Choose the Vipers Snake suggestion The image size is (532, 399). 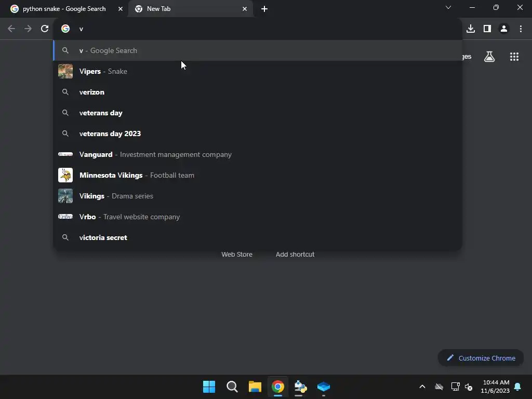(x=258, y=71)
